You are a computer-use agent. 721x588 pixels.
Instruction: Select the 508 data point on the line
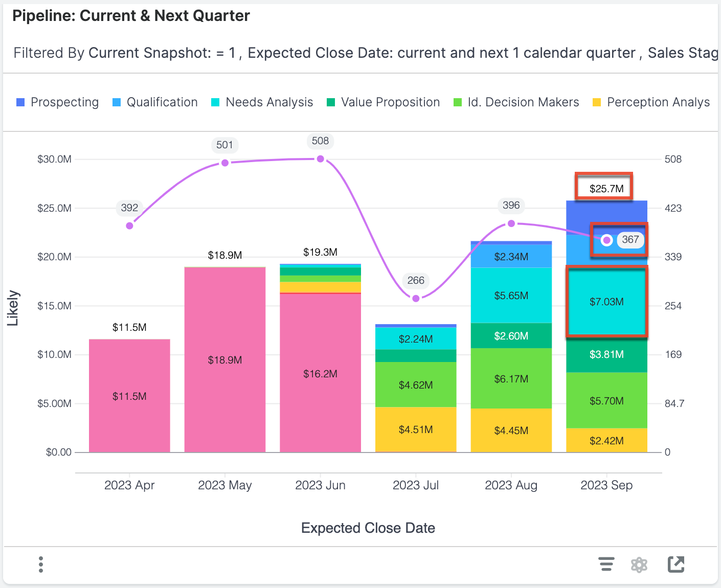point(320,159)
